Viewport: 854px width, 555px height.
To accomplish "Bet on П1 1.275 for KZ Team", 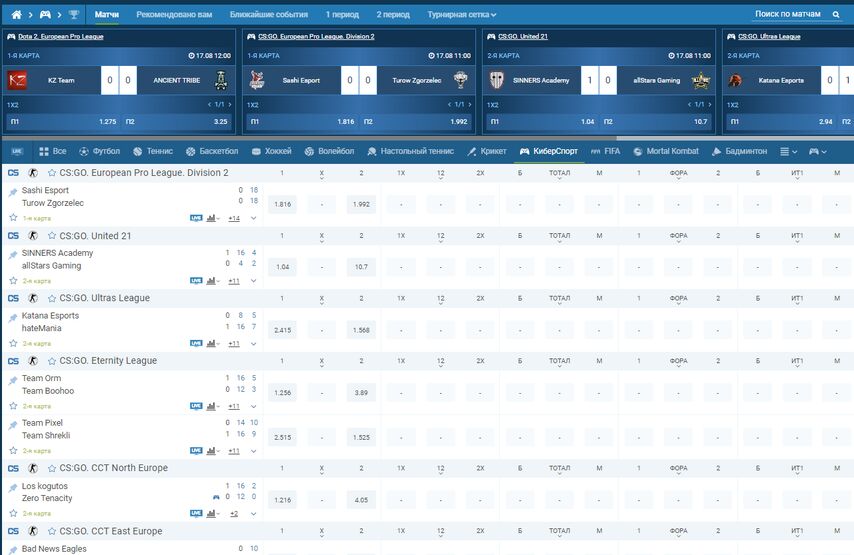I will click(x=64, y=121).
